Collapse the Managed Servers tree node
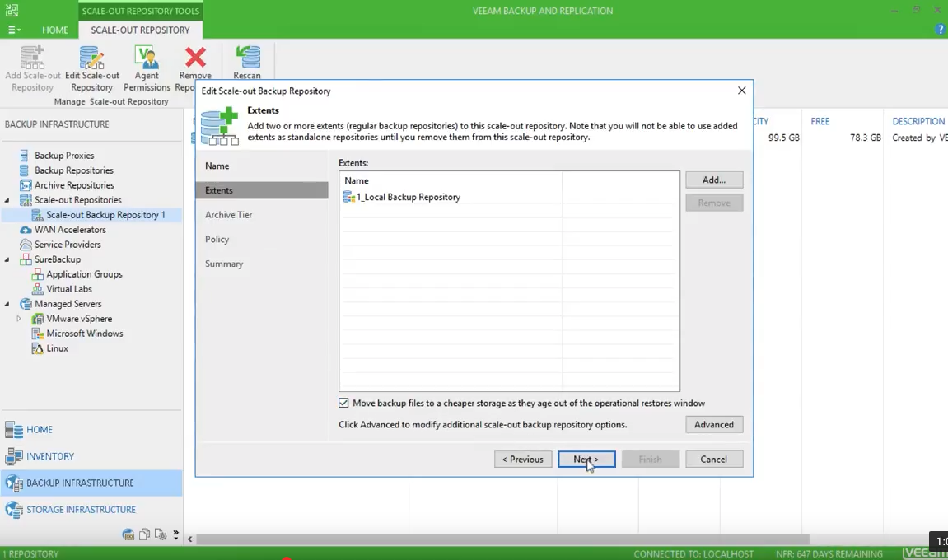 point(7,304)
